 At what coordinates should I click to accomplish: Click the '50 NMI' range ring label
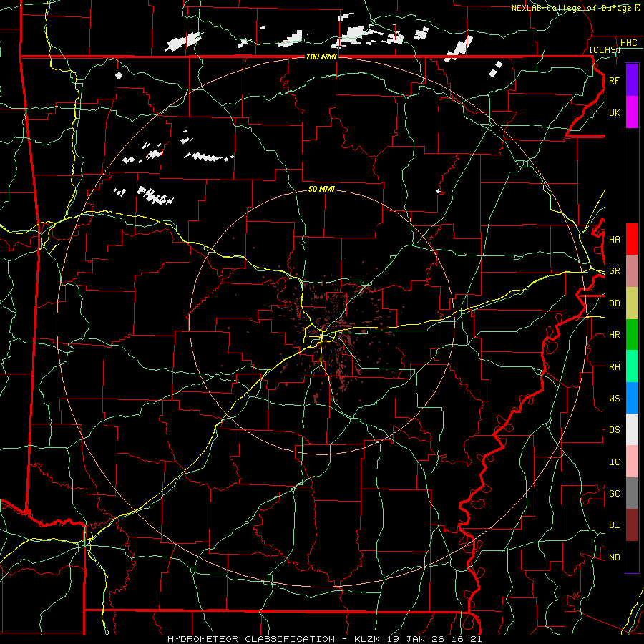321,189
